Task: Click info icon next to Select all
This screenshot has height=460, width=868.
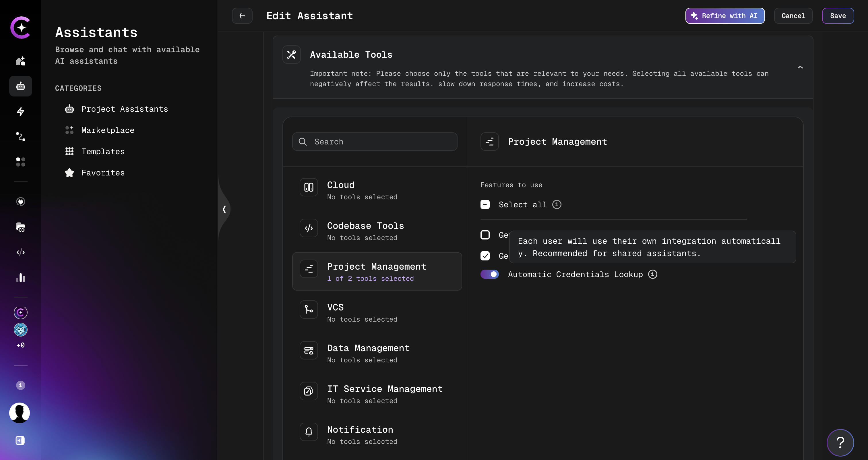Action: click(x=557, y=204)
